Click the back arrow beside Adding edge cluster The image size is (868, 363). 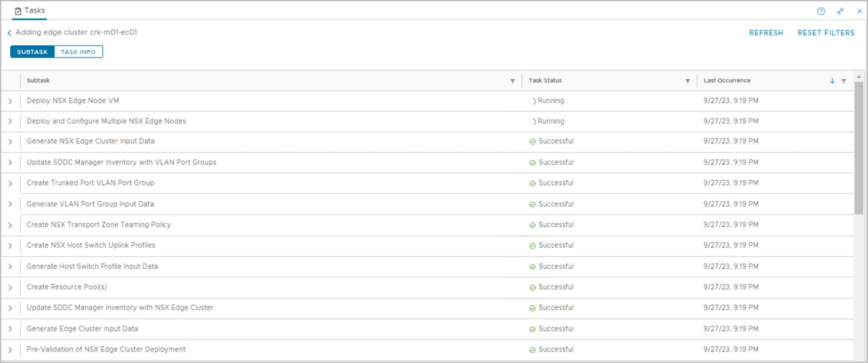9,33
